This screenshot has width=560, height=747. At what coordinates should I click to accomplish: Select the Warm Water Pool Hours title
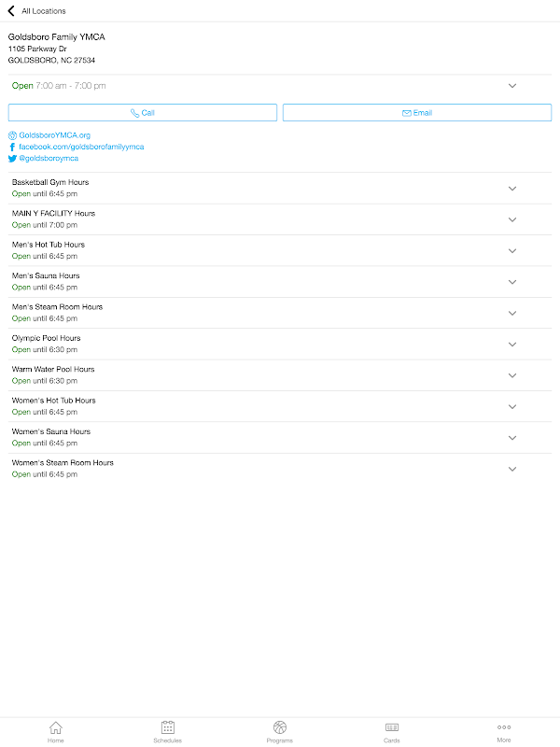click(53, 369)
